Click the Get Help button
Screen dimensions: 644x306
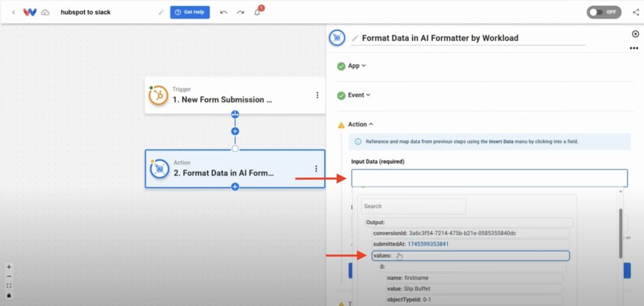[190, 13]
